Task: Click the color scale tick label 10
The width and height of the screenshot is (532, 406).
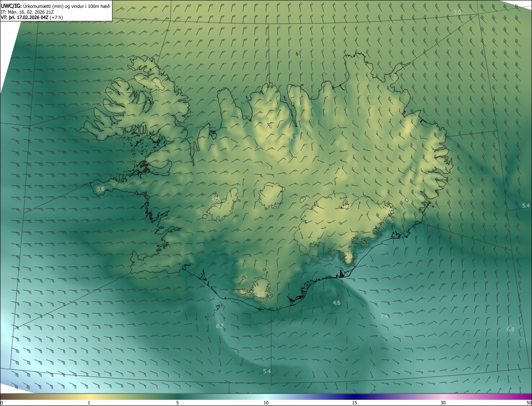Action: point(266,403)
